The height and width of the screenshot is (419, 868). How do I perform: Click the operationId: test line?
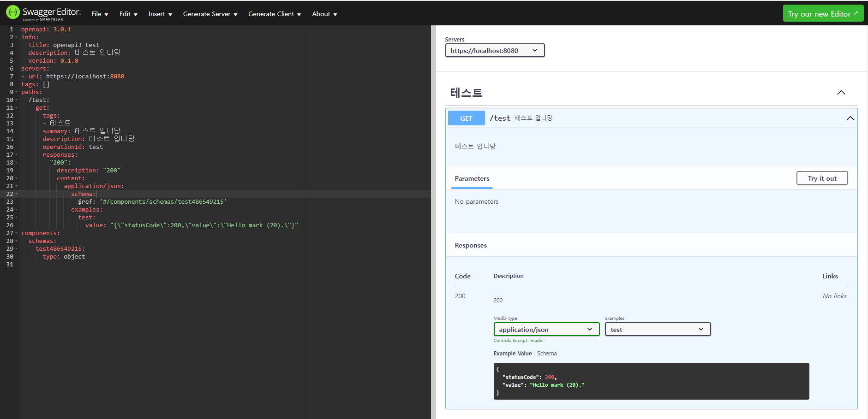click(x=73, y=147)
